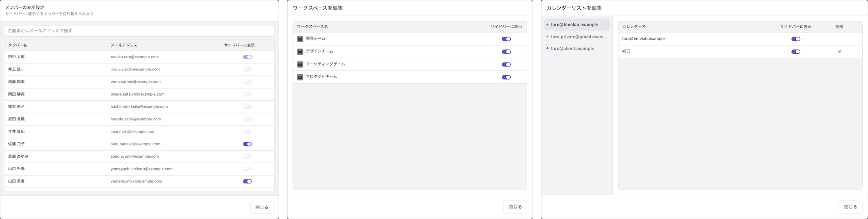868x219 pixels.
Task: Close the ワークスペースを編集 dialog
Action: click(x=515, y=207)
